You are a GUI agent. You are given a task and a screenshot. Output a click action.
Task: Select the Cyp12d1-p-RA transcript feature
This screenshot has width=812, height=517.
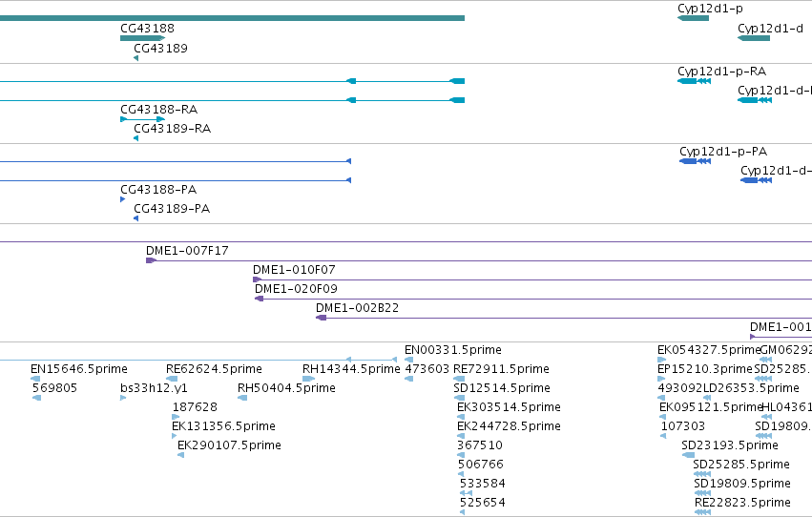coord(694,81)
